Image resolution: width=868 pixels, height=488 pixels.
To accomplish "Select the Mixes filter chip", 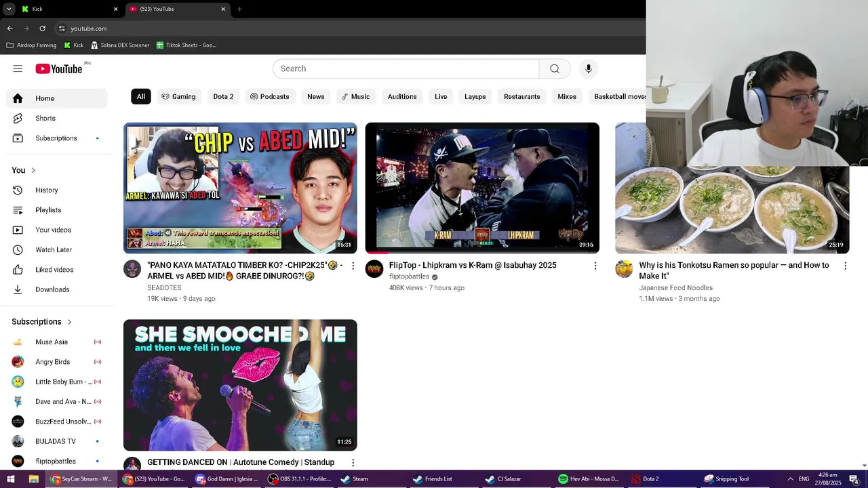I will (567, 97).
